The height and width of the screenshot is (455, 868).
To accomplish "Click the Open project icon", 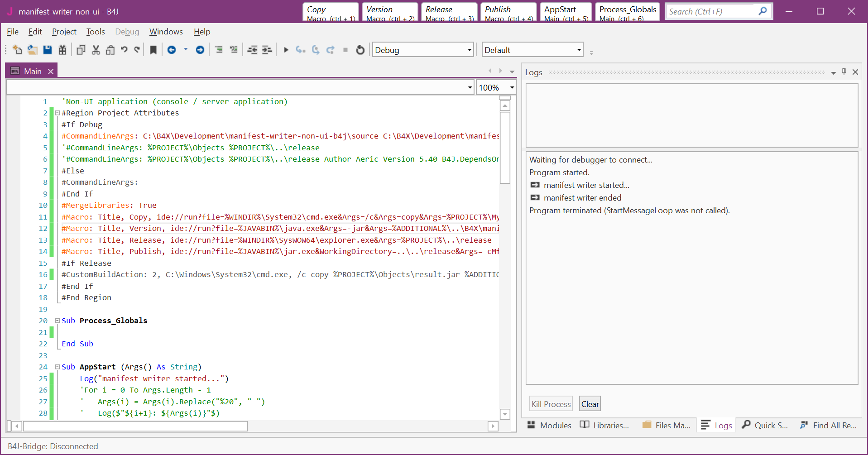I will pyautogui.click(x=33, y=50).
